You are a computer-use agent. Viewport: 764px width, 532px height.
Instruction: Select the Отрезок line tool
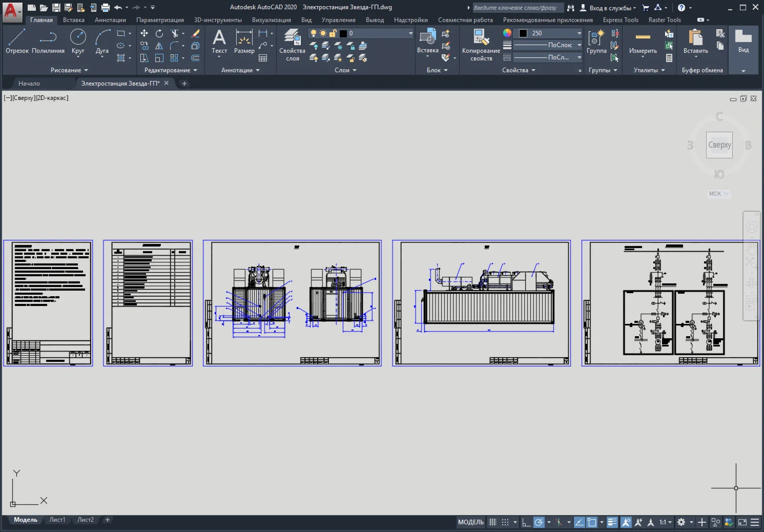pyautogui.click(x=17, y=42)
